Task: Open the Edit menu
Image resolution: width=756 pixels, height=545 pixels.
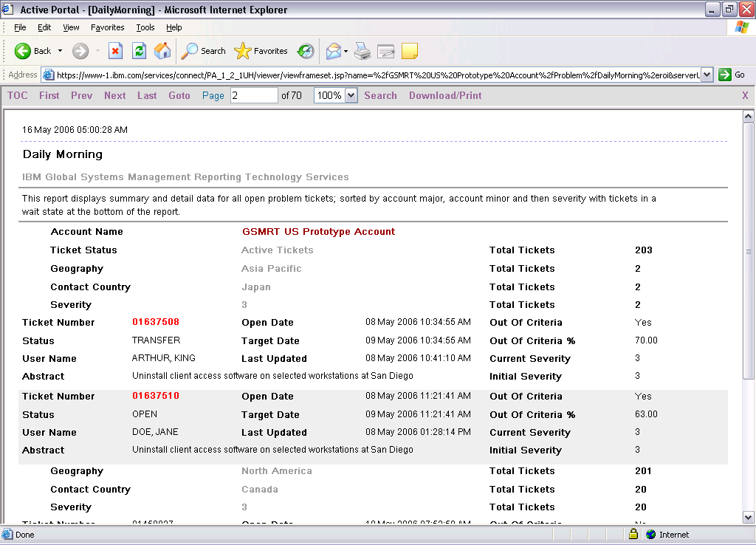Action: [x=44, y=27]
